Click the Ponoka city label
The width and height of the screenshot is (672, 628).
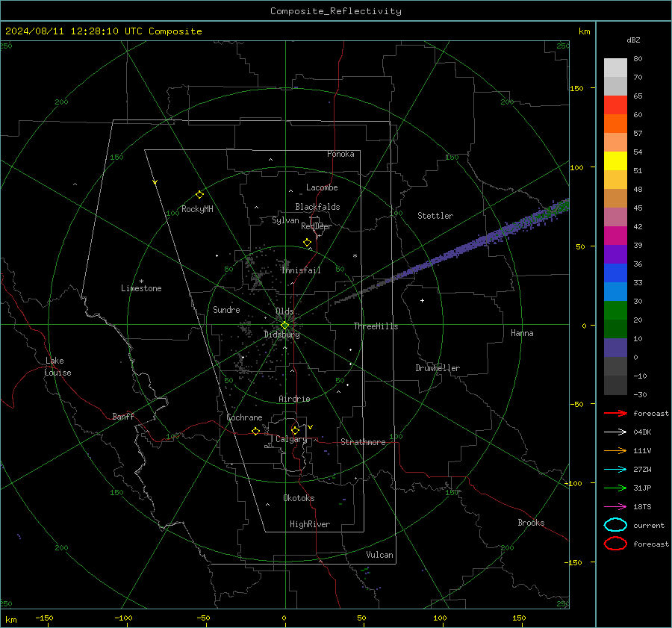tap(340, 154)
